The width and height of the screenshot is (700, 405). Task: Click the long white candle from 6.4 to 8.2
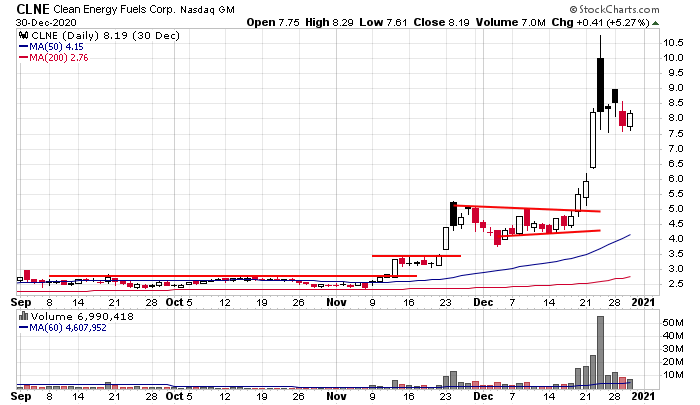coord(593,140)
